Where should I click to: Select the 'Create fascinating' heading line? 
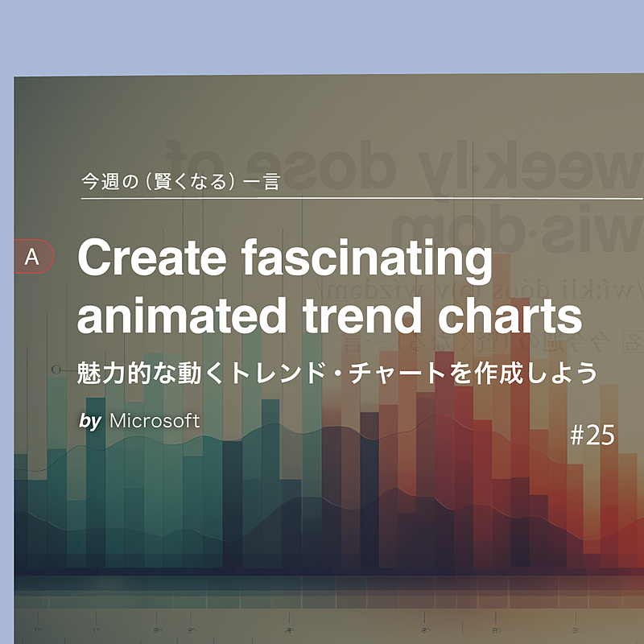(284, 259)
